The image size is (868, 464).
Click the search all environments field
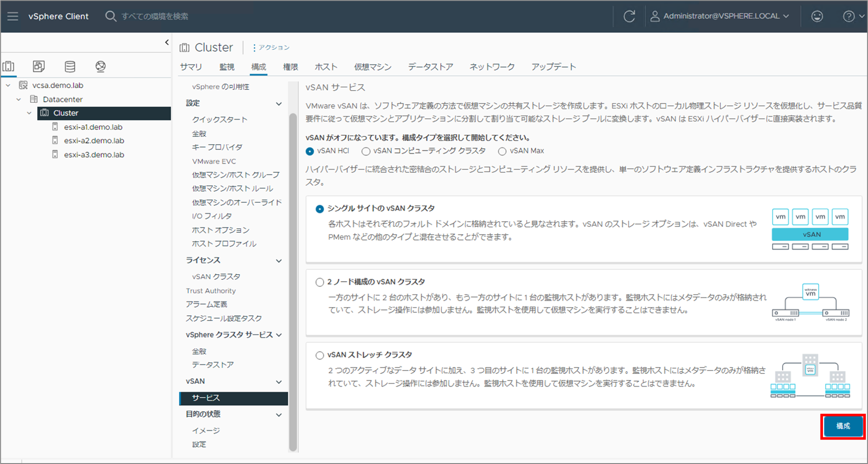click(x=155, y=16)
